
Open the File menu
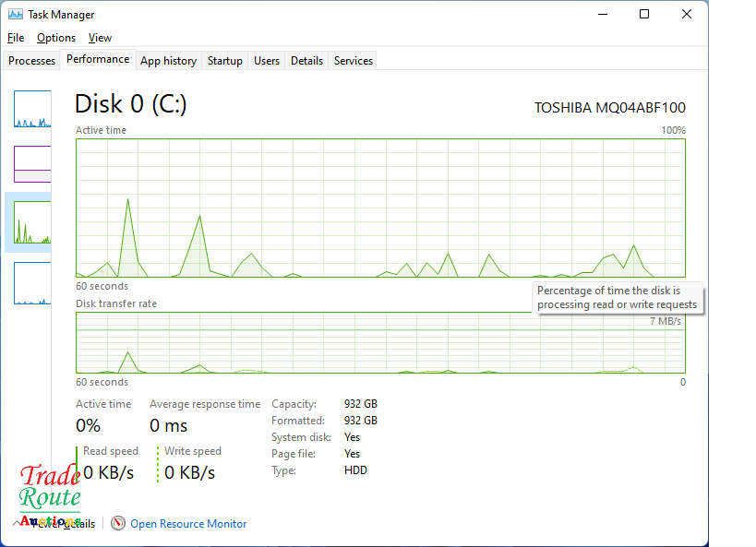coord(15,38)
